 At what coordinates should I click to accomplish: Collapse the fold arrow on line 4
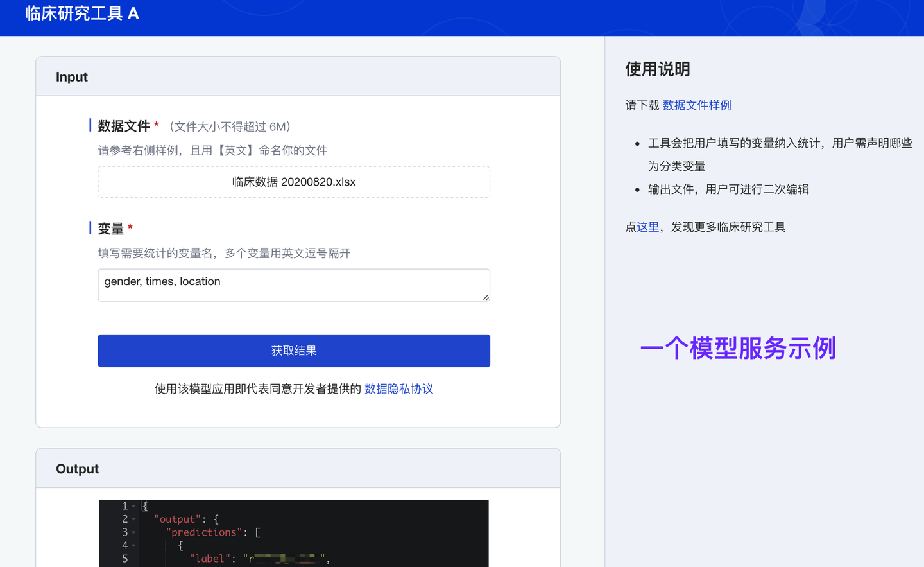133,545
